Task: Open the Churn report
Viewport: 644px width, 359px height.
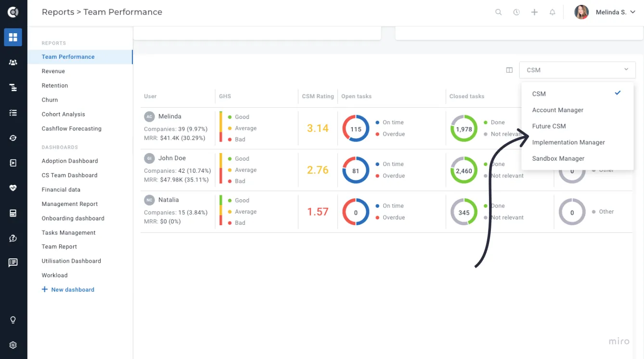Action: point(50,100)
